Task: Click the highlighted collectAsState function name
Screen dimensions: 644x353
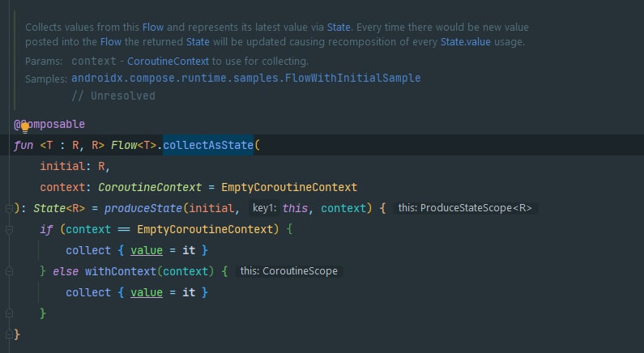Action: pyautogui.click(x=208, y=146)
